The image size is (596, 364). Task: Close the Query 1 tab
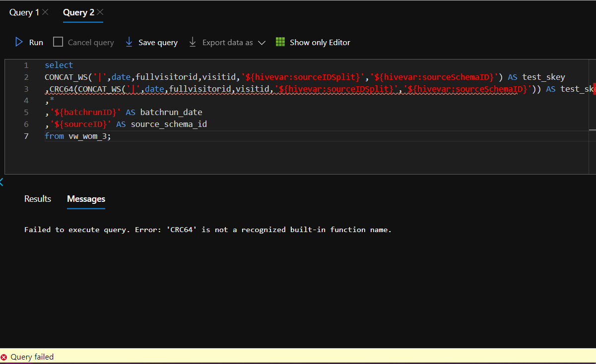46,12
